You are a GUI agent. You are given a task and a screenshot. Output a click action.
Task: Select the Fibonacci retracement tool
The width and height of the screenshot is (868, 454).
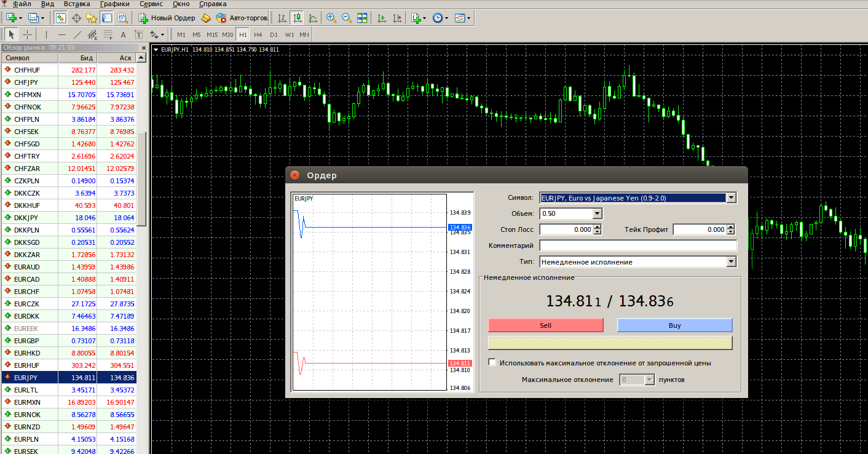pos(108,34)
